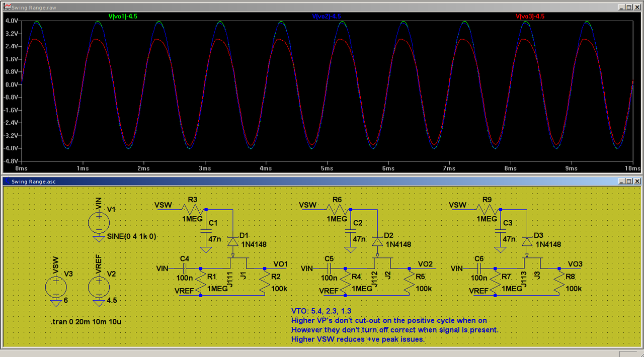The image size is (644, 357).
Task: Click the 'Higher VSW reduces +ve peak issues.' comment
Action: 358,339
